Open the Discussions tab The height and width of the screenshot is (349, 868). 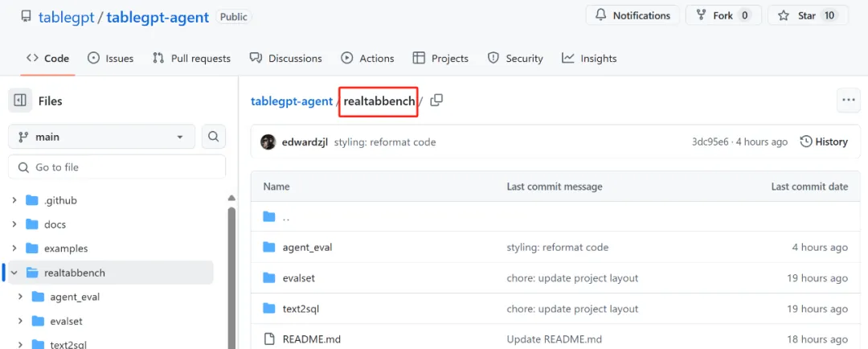(285, 58)
